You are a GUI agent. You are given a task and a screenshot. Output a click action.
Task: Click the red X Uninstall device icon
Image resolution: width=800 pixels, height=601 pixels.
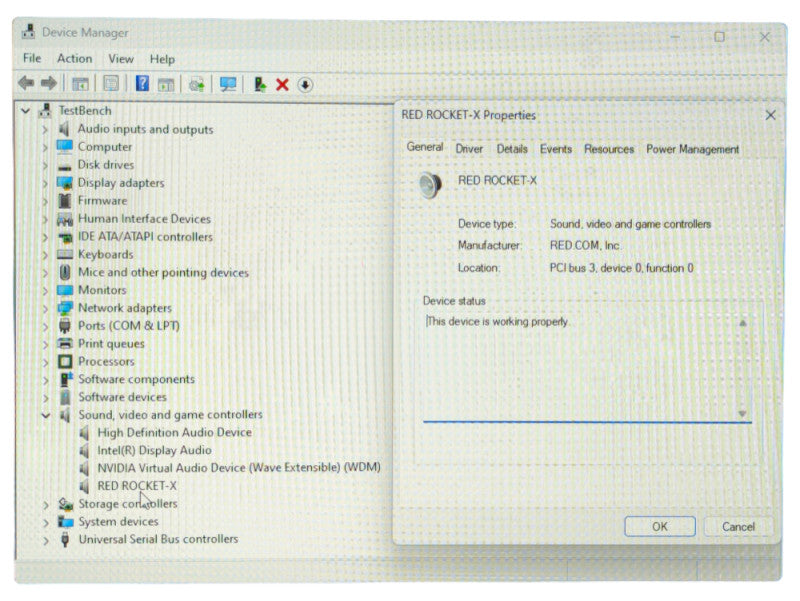click(282, 85)
